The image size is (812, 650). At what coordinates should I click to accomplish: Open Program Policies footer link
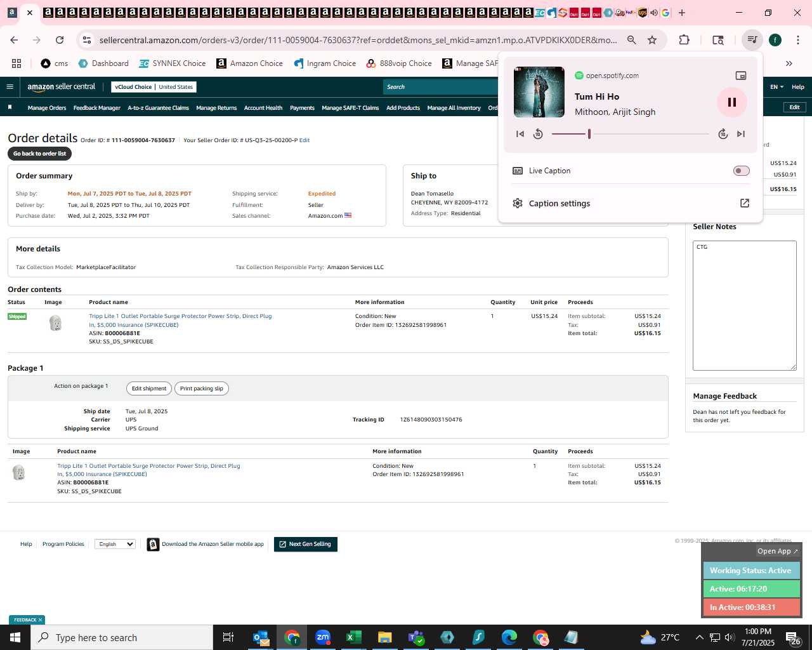(63, 544)
